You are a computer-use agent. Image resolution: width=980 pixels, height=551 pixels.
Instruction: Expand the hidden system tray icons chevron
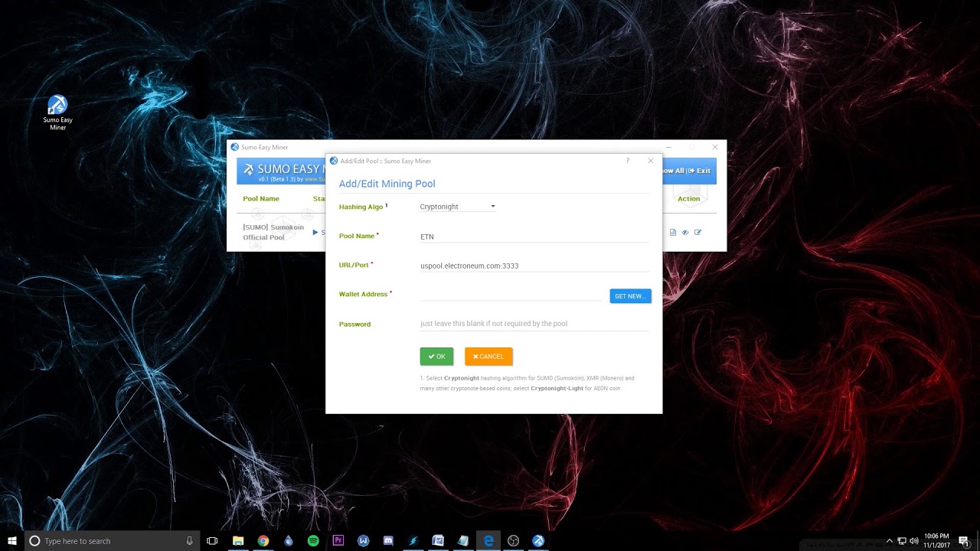pyautogui.click(x=890, y=541)
